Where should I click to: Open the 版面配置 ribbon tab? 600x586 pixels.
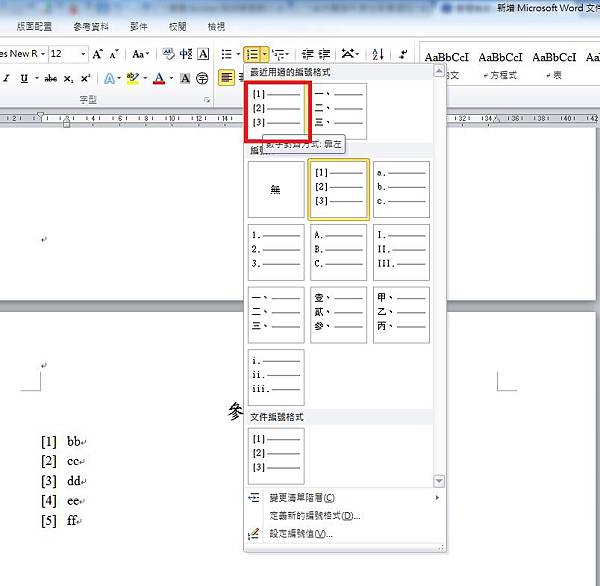[34, 26]
